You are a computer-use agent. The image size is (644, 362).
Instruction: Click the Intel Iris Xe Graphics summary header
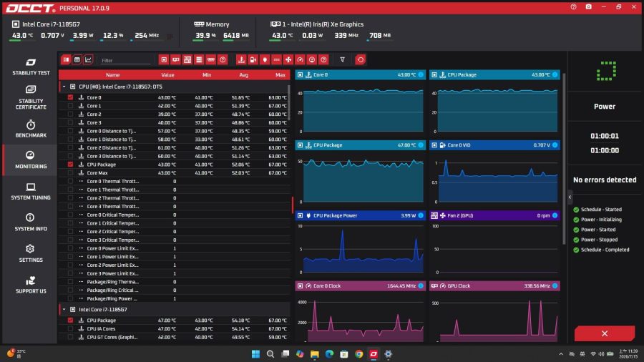pyautogui.click(x=317, y=24)
